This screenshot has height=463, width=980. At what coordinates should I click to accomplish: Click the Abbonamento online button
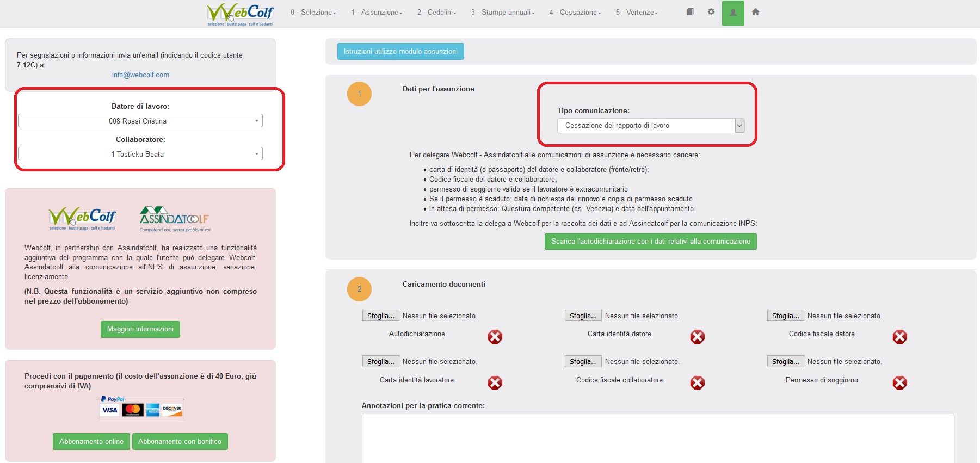click(91, 442)
